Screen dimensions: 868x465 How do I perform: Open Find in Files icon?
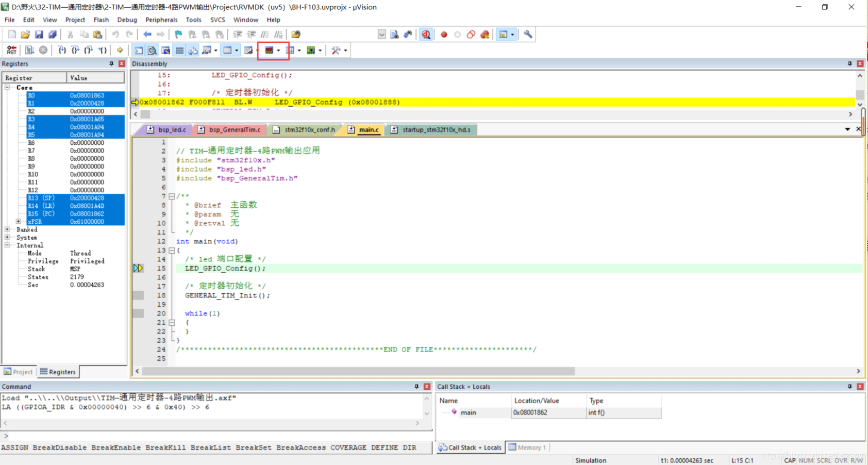[x=296, y=35]
